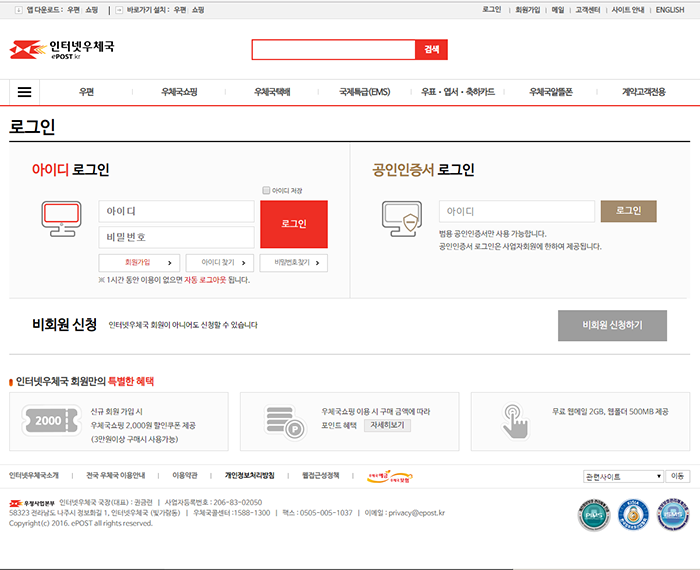Click the shortcut install icon in top bar
This screenshot has width=700, height=570.
(119, 10)
